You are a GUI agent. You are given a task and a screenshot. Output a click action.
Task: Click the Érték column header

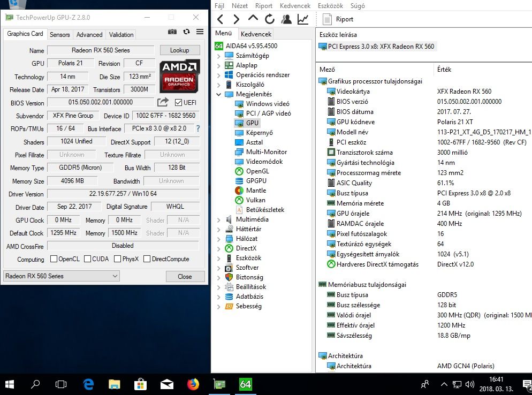(x=444, y=70)
